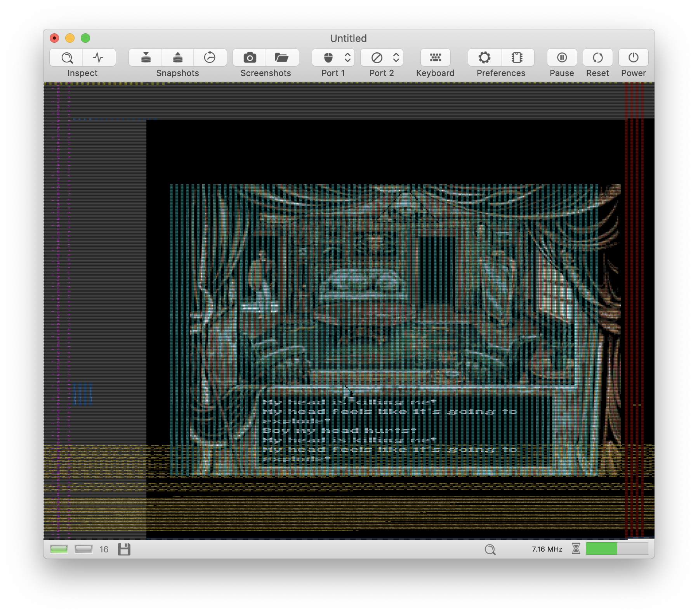This screenshot has width=698, height=616.
Task: Open emulator Preferences gear icon
Action: click(x=484, y=58)
